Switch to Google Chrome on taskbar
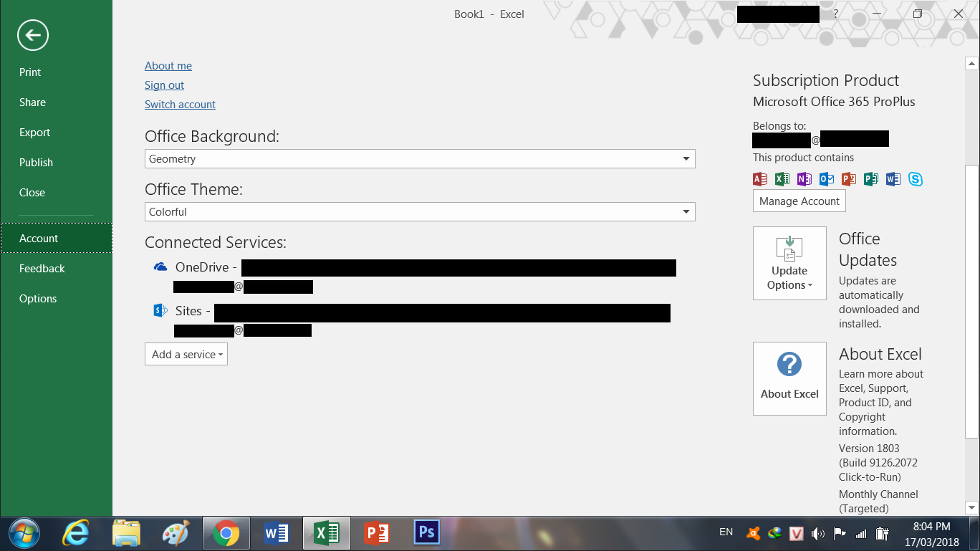This screenshot has height=551, width=980. (226, 533)
